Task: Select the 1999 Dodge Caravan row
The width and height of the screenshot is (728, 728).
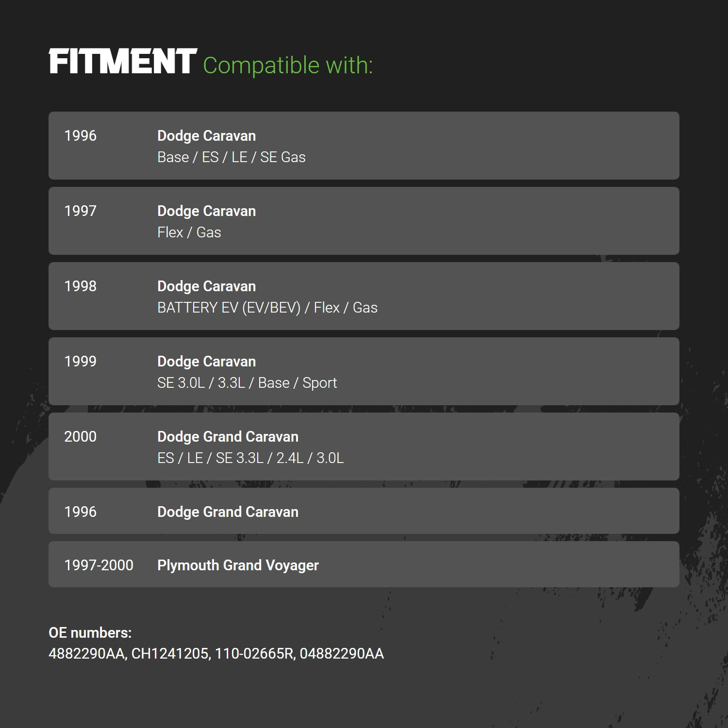Action: click(364, 371)
